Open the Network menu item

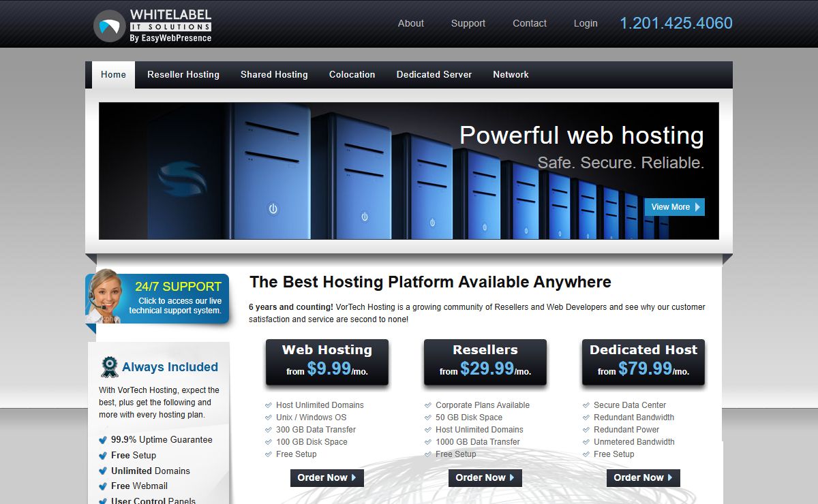point(511,75)
